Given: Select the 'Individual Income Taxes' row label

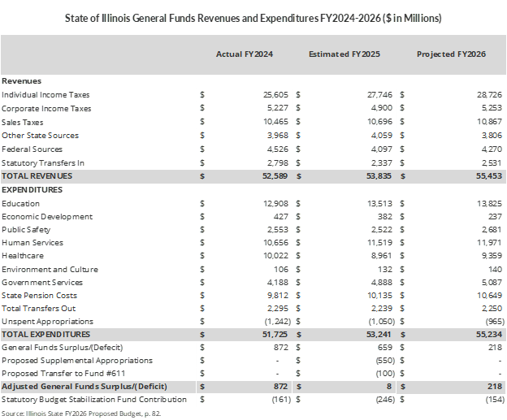Looking at the screenshot, I should click(45, 95).
